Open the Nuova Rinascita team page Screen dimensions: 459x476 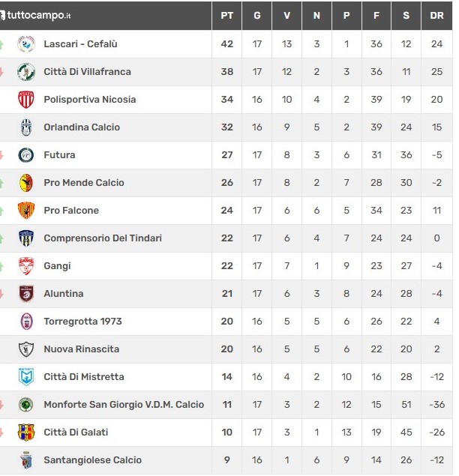tap(82, 349)
